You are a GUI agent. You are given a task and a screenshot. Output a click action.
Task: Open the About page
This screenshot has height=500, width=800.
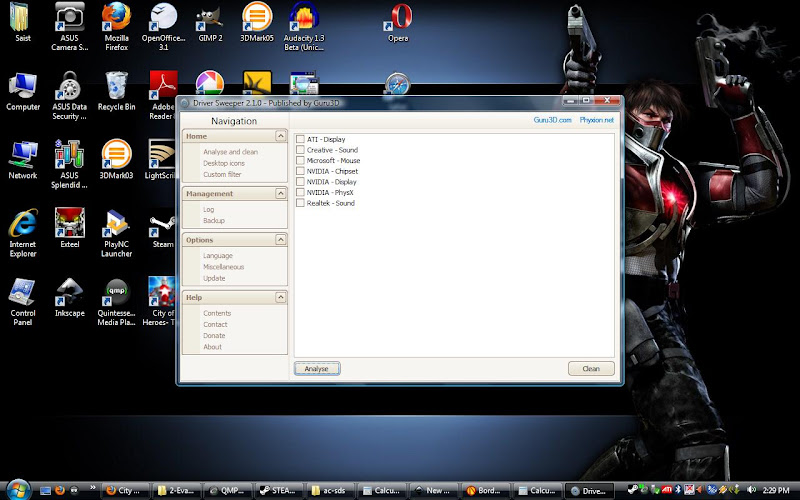click(x=212, y=347)
